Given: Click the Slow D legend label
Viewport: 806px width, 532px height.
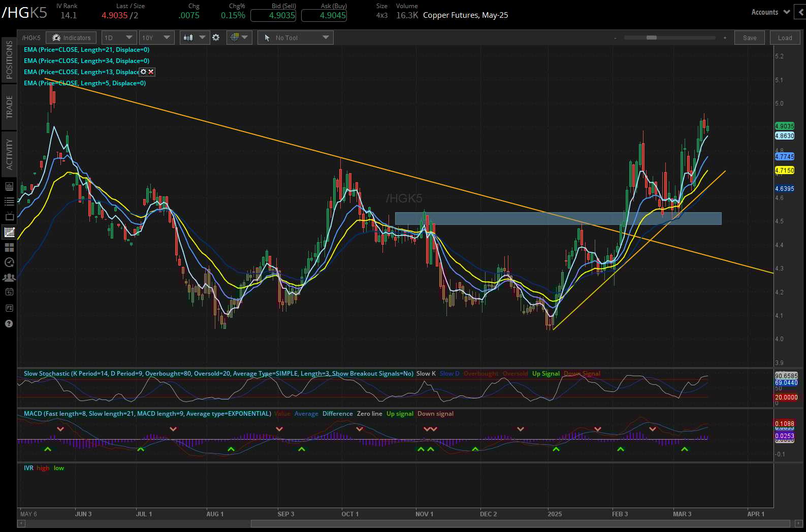Looking at the screenshot, I should 449,374.
